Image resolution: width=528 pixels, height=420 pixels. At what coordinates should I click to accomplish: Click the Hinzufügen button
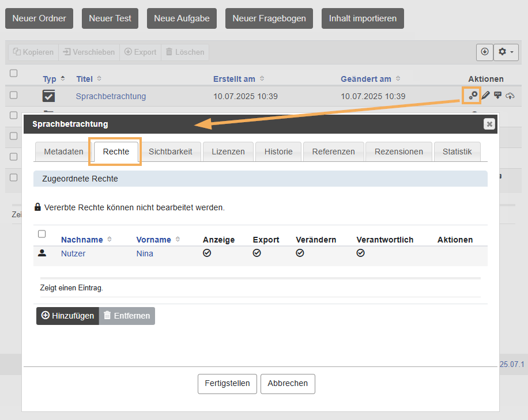tap(67, 316)
